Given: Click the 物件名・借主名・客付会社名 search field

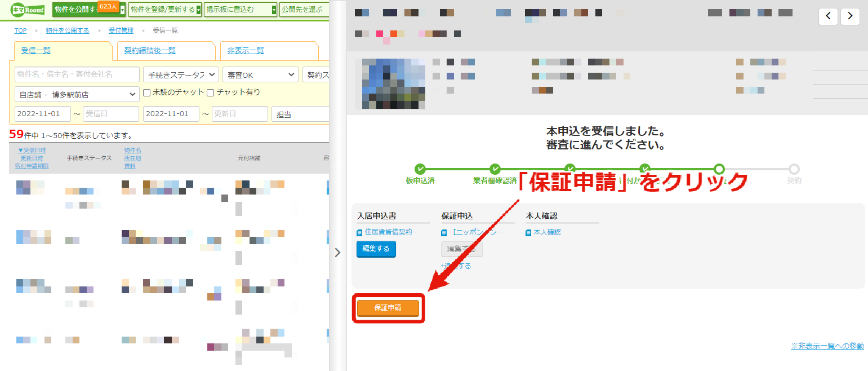Looking at the screenshot, I should [77, 74].
